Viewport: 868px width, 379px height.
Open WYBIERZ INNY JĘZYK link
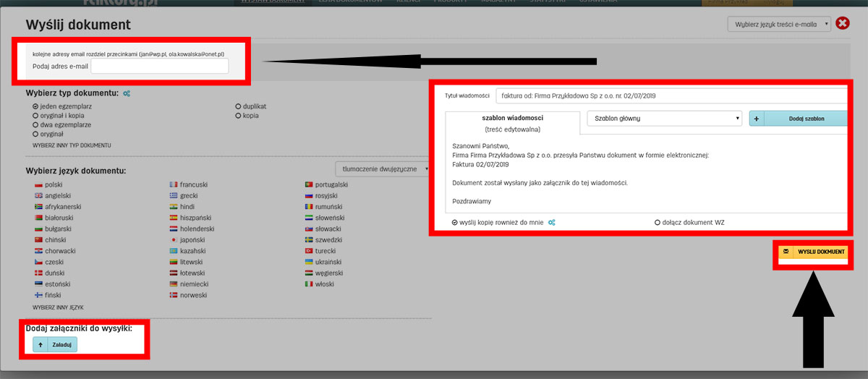tap(59, 307)
